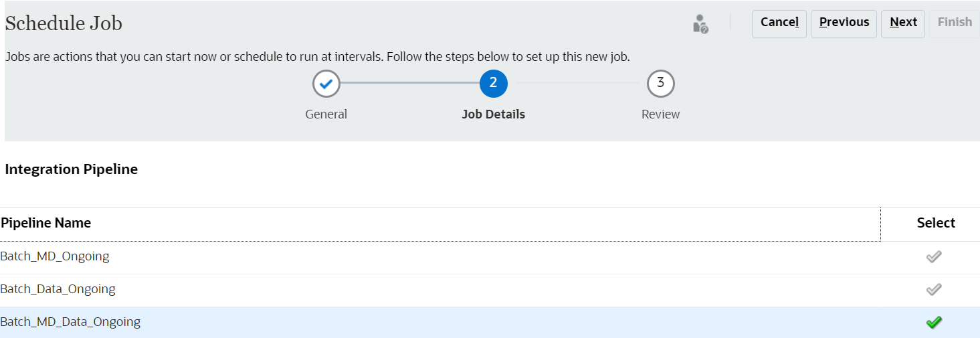Deselect the green Batch_MD_Data_Ongoing checkmark

coord(934,322)
